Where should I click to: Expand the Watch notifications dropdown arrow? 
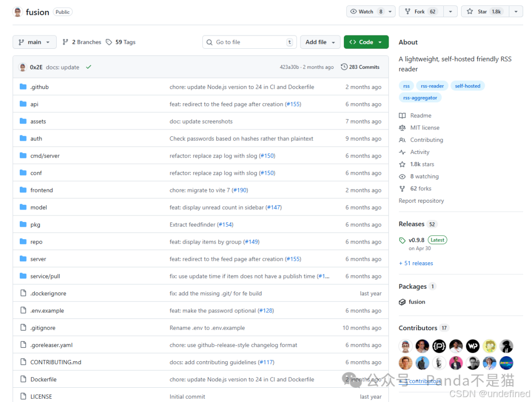pos(390,11)
